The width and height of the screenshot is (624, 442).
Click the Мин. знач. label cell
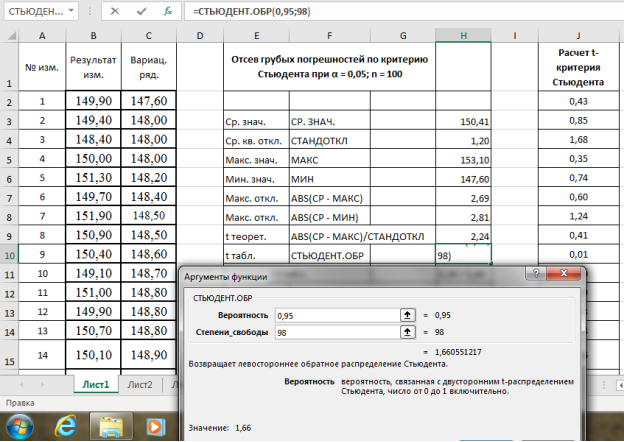tap(256, 178)
